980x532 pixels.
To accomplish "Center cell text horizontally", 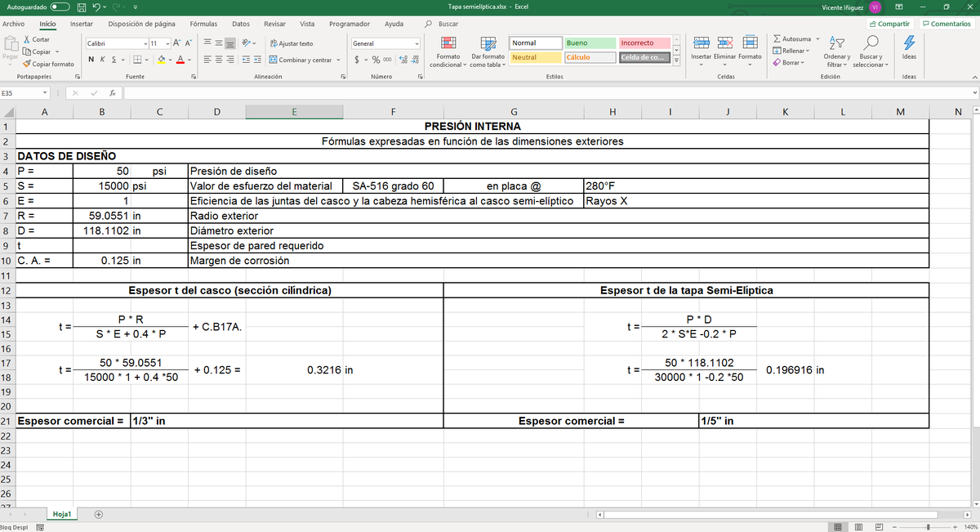I will click(x=220, y=60).
